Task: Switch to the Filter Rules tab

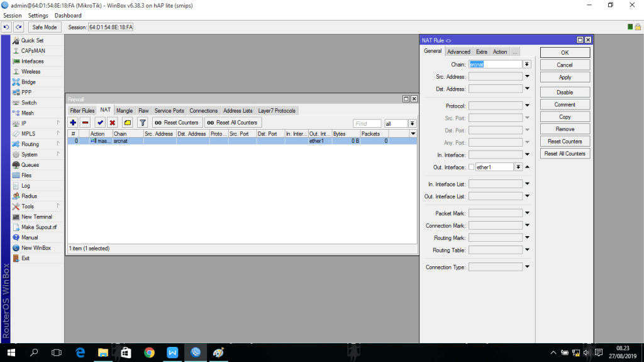Action: [82, 111]
